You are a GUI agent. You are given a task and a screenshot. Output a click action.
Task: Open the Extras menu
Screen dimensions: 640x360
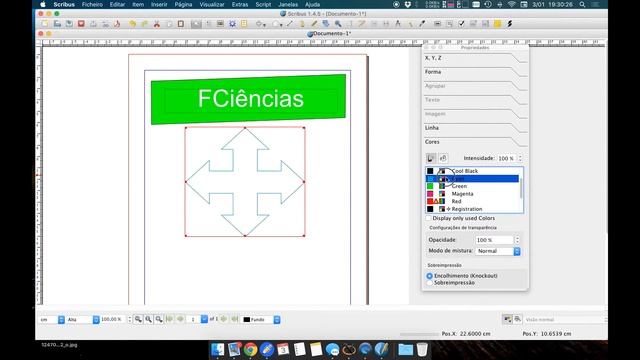click(x=240, y=4)
